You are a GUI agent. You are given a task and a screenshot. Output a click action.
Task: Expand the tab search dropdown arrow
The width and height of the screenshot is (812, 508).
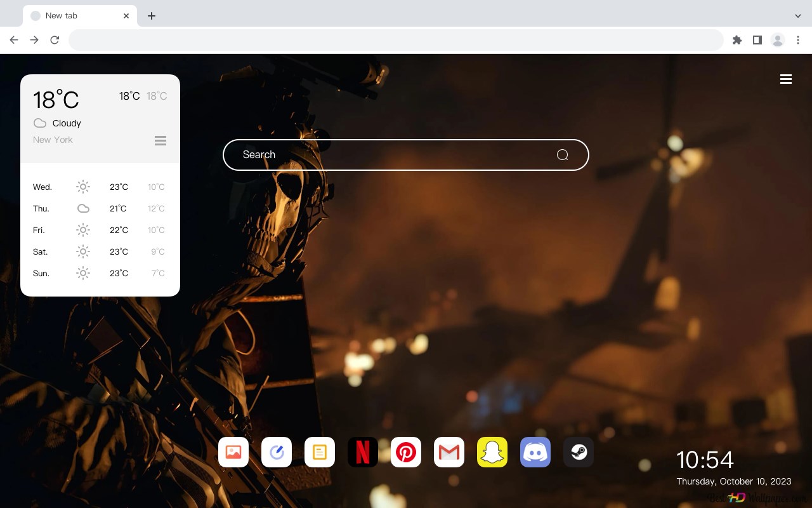[798, 16]
